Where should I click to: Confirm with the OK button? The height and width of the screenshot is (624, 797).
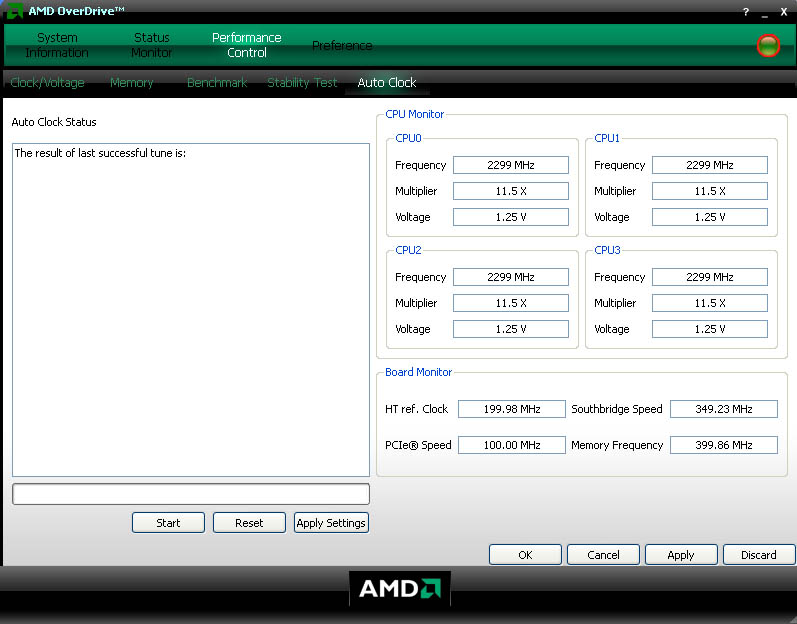(x=525, y=555)
